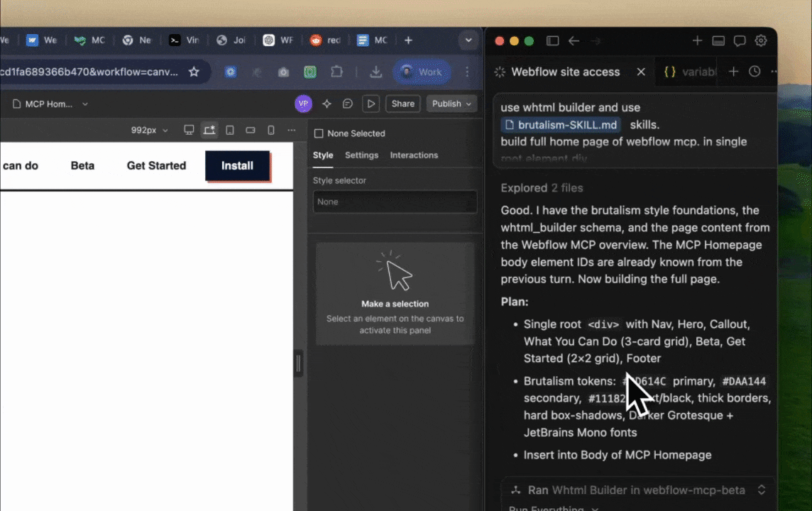Open conversation history via the clock icon
The image size is (812, 511).
pyautogui.click(x=753, y=72)
